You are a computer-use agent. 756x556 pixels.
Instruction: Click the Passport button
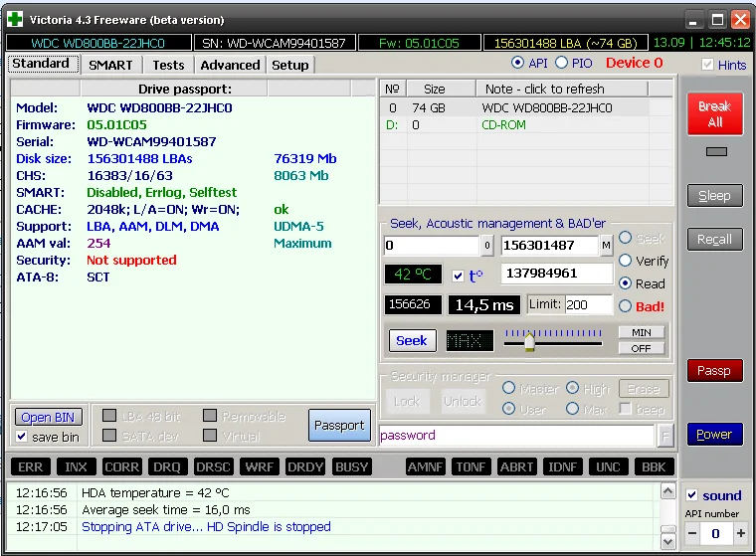coord(339,425)
